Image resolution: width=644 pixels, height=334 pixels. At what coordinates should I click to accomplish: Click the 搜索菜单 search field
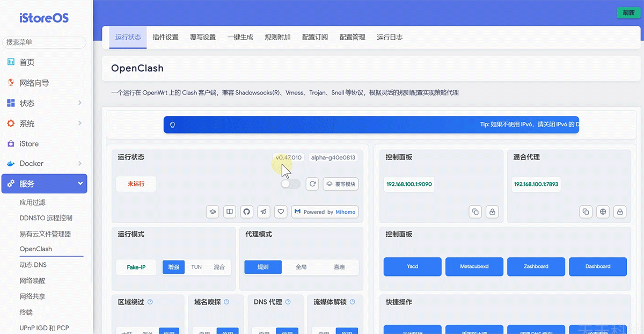pyautogui.click(x=44, y=42)
